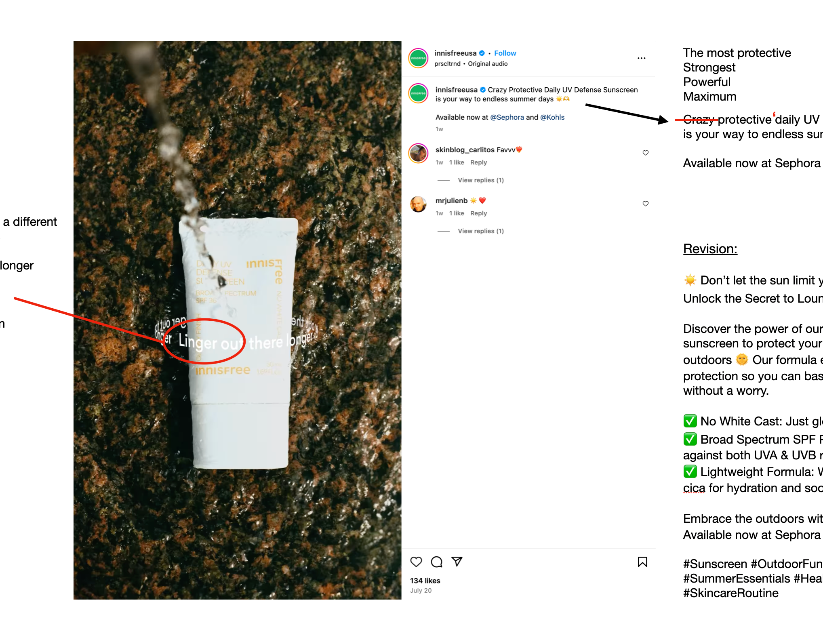Save the post with bookmark icon
The image size is (823, 644).
[x=642, y=562]
